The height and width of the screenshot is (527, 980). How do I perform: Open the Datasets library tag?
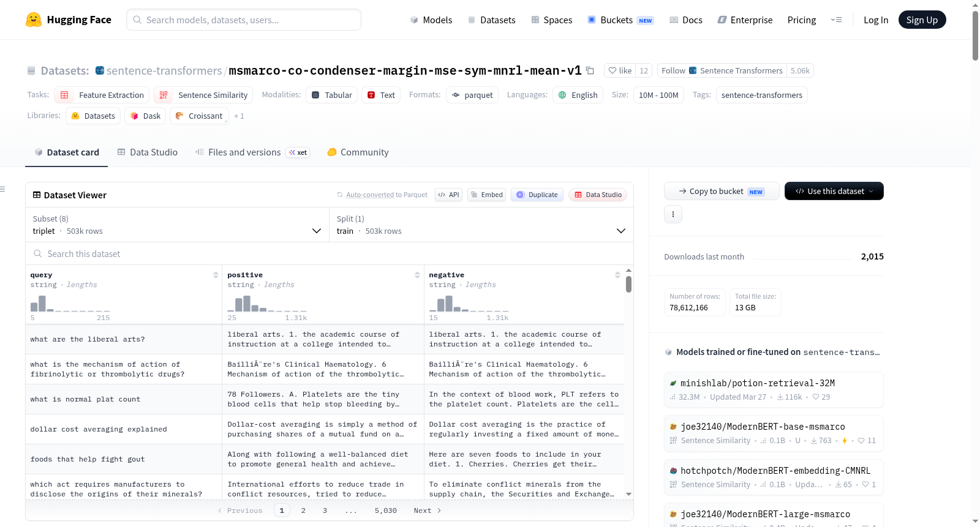(93, 116)
